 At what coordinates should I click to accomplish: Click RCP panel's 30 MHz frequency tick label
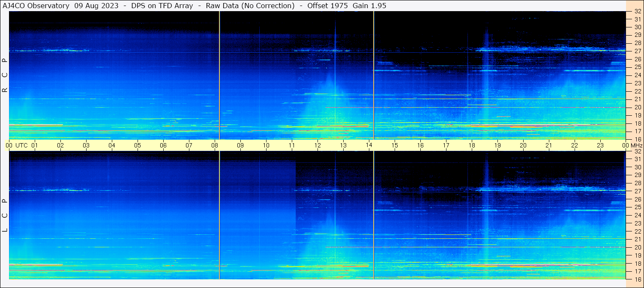click(x=638, y=27)
